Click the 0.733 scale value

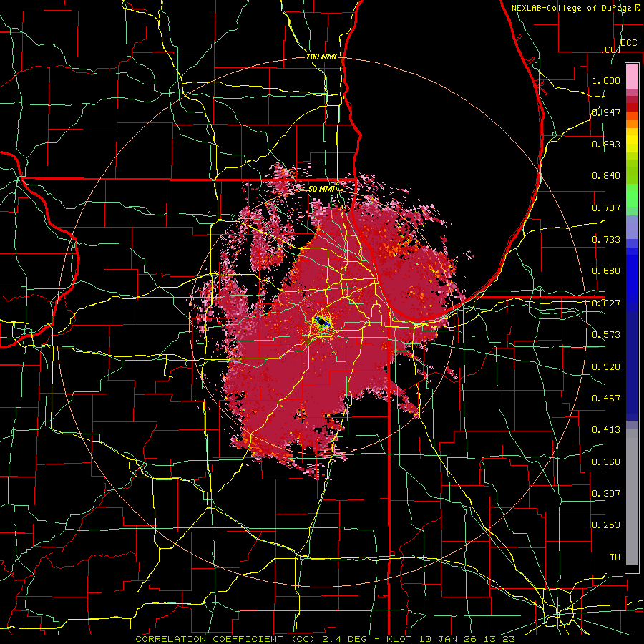point(606,240)
